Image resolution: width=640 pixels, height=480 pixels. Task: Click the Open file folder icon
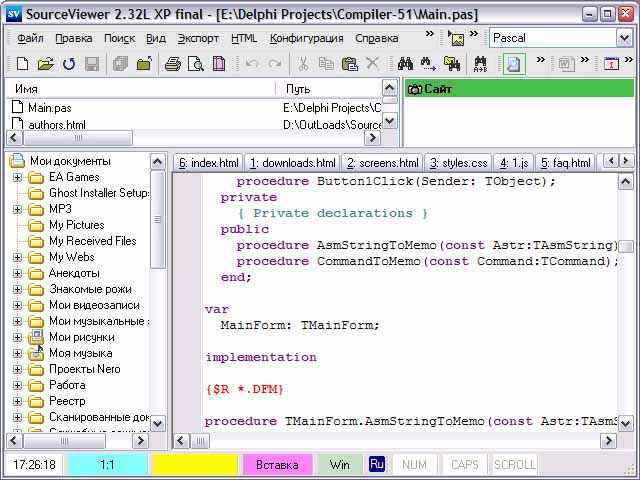(x=45, y=64)
